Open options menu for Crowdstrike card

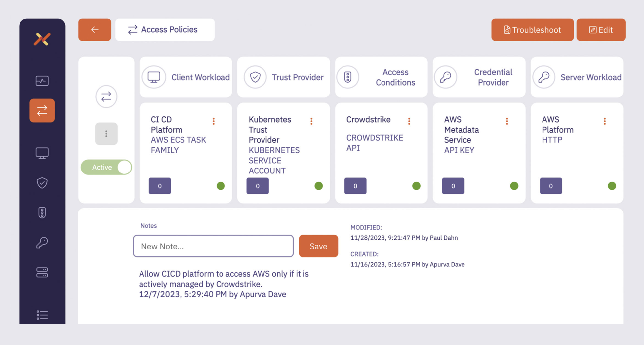[409, 121]
